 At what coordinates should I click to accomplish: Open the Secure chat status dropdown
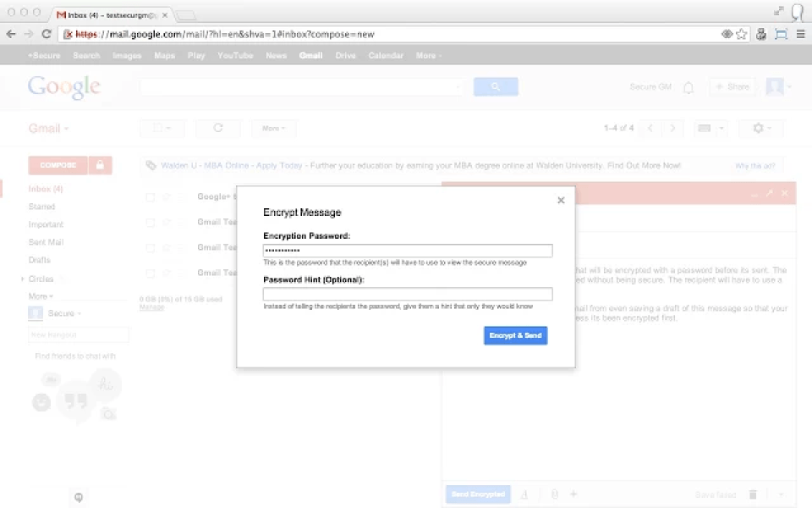pyautogui.click(x=64, y=313)
